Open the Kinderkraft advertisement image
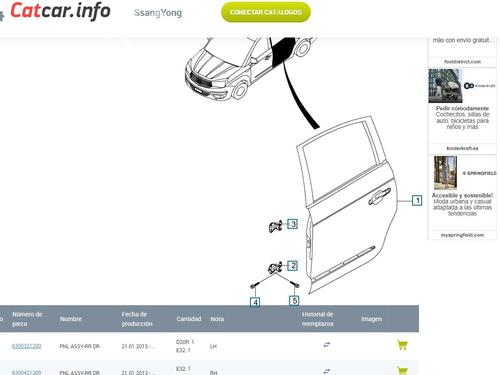This screenshot has width=500, height=375. 445,86
